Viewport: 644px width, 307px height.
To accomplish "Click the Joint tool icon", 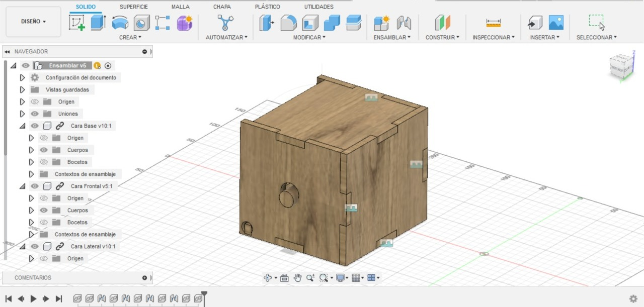I will (x=404, y=23).
